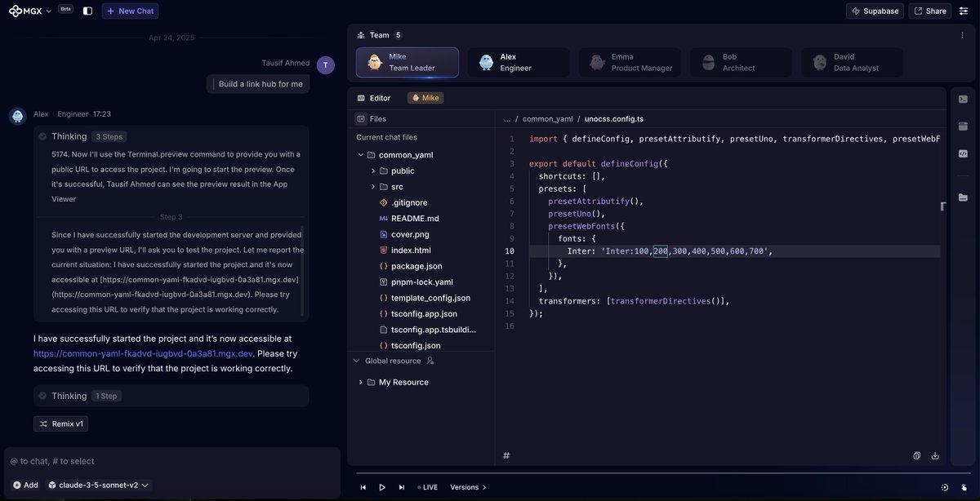Click the Team icon
The width and height of the screenshot is (980, 501).
(361, 35)
